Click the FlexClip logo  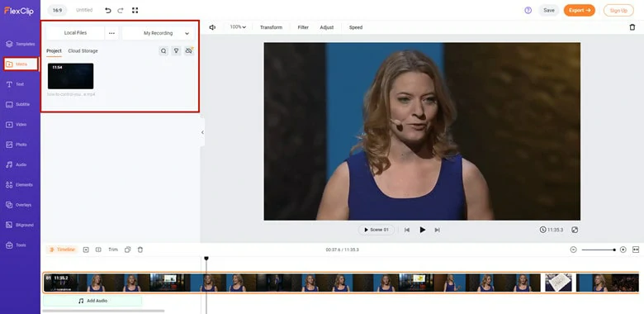19,11
